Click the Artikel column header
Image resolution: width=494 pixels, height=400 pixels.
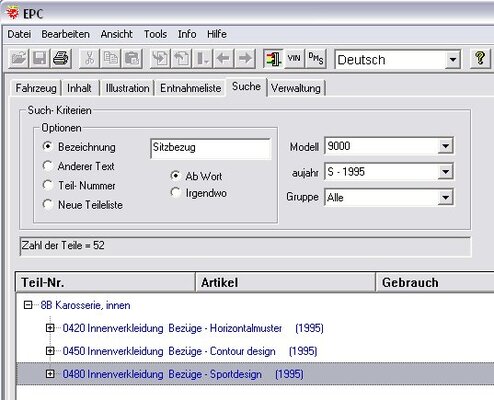coord(285,283)
